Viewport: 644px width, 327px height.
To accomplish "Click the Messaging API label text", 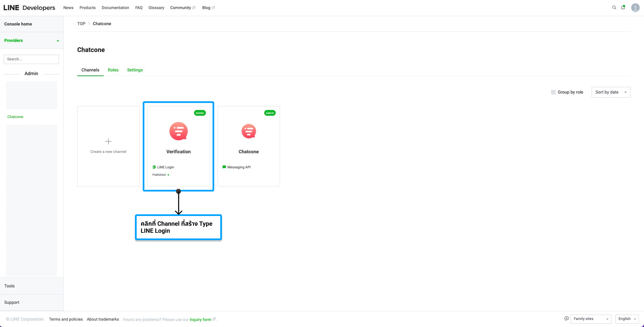I will (x=239, y=167).
